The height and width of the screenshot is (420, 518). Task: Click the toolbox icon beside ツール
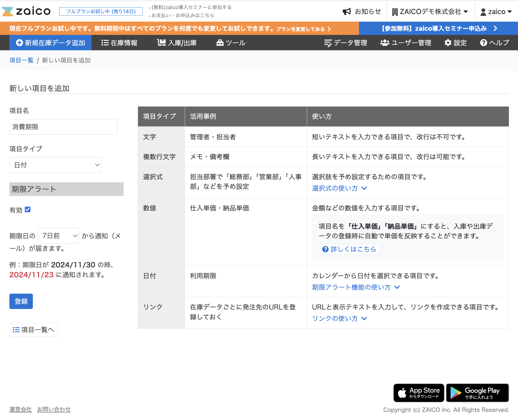pyautogui.click(x=220, y=43)
